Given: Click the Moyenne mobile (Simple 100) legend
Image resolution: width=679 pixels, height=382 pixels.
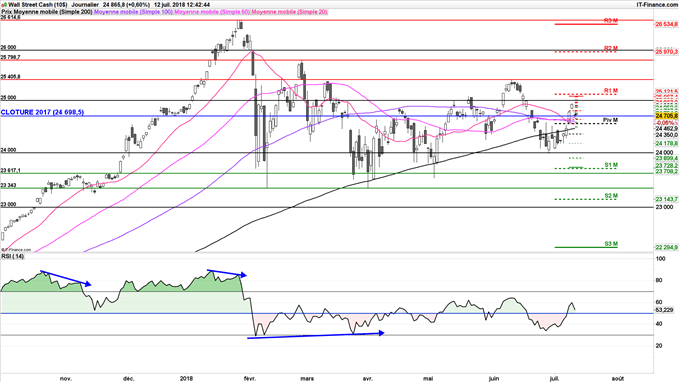Looking at the screenshot, I should 133,12.
